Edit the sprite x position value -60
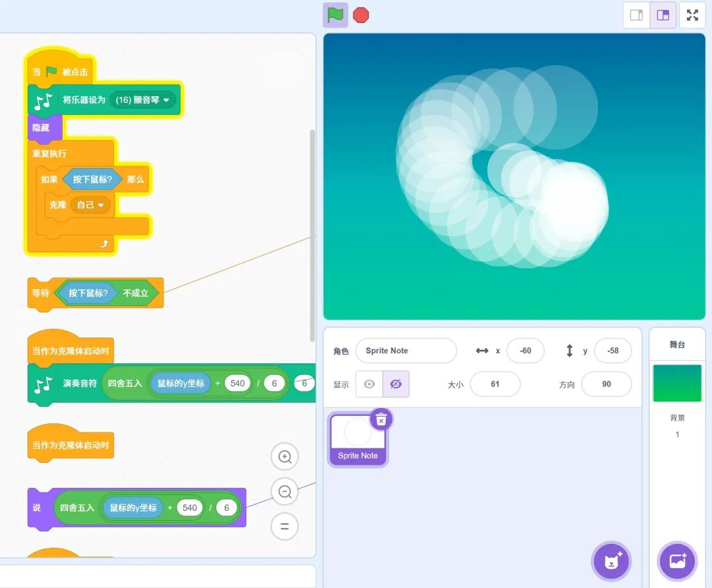The image size is (712, 588). coord(525,351)
